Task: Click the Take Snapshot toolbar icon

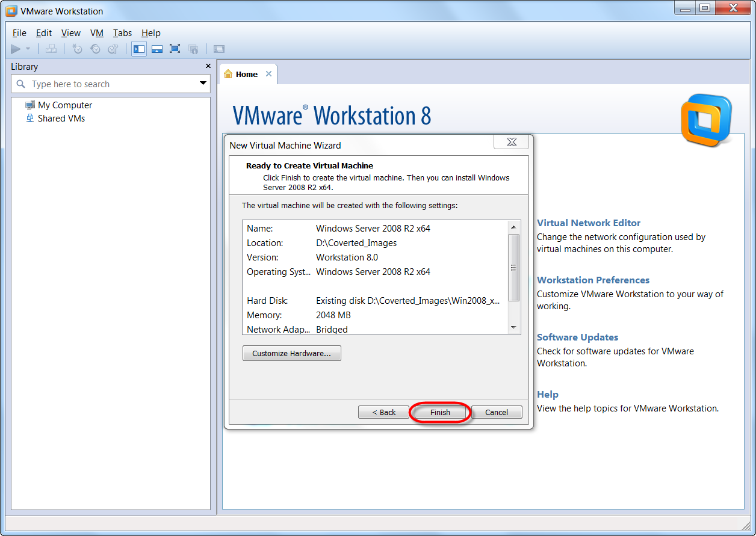Action: point(77,49)
